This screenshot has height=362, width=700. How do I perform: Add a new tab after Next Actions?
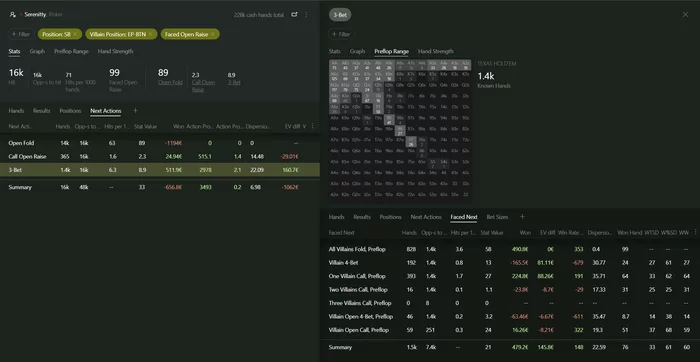point(136,111)
